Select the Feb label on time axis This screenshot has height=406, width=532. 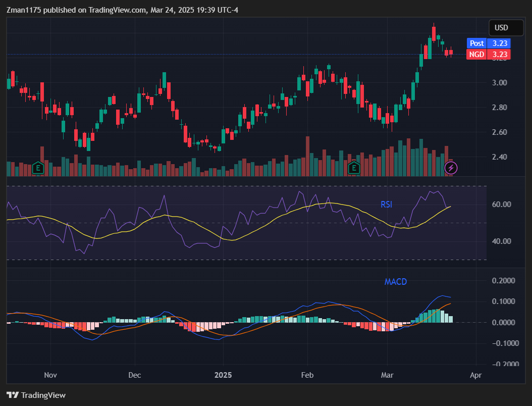(307, 375)
